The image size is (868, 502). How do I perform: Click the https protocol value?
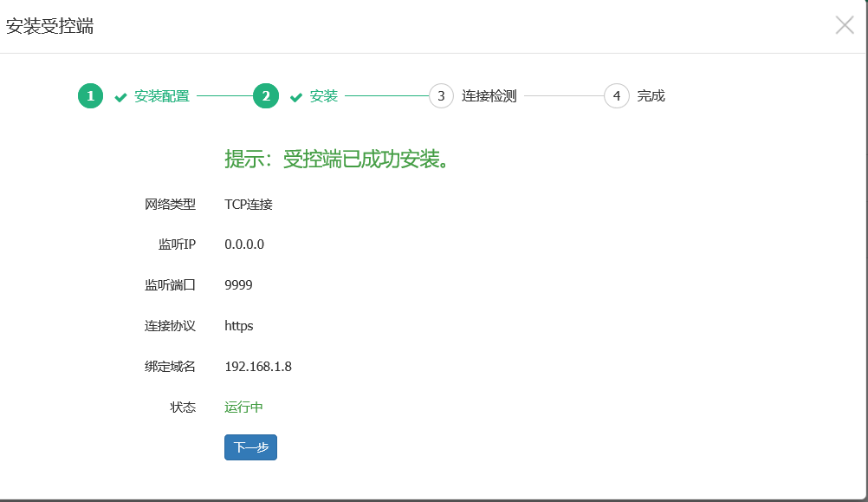point(238,326)
